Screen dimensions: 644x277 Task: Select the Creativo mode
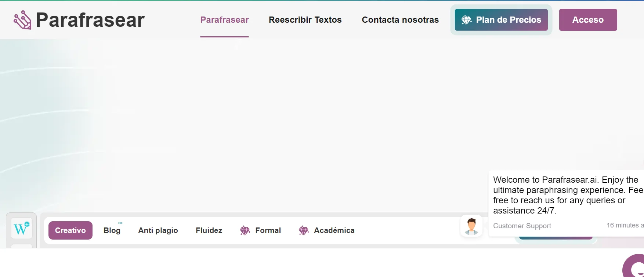pos(70,230)
